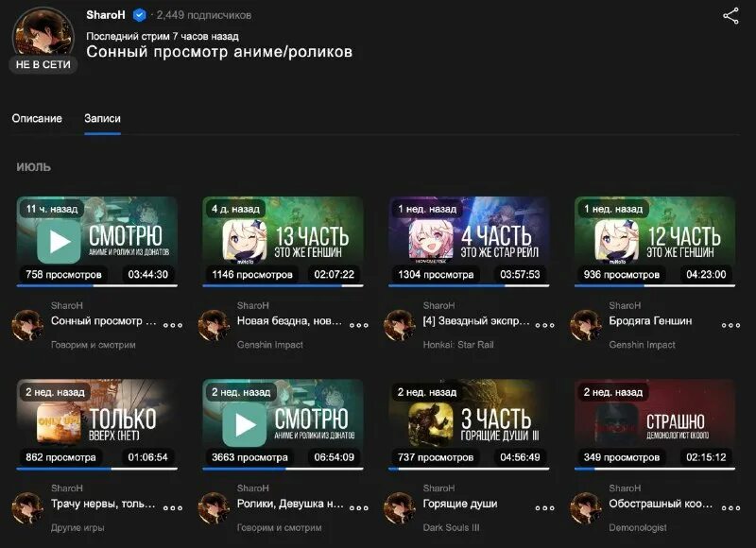Image resolution: width=756 pixels, height=548 pixels.
Task: Open Говорим и смотрим category under Сонный просмотр
Action: point(93,345)
